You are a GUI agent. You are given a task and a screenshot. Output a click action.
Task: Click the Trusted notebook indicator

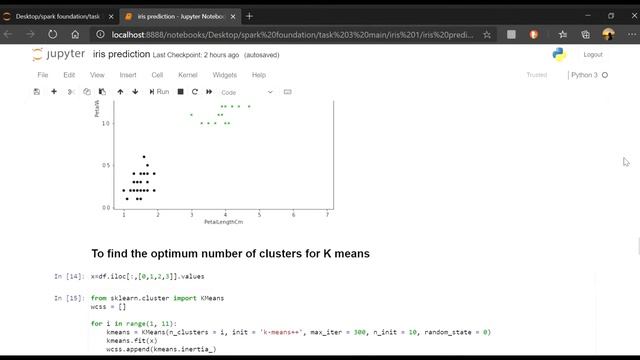pyautogui.click(x=536, y=75)
